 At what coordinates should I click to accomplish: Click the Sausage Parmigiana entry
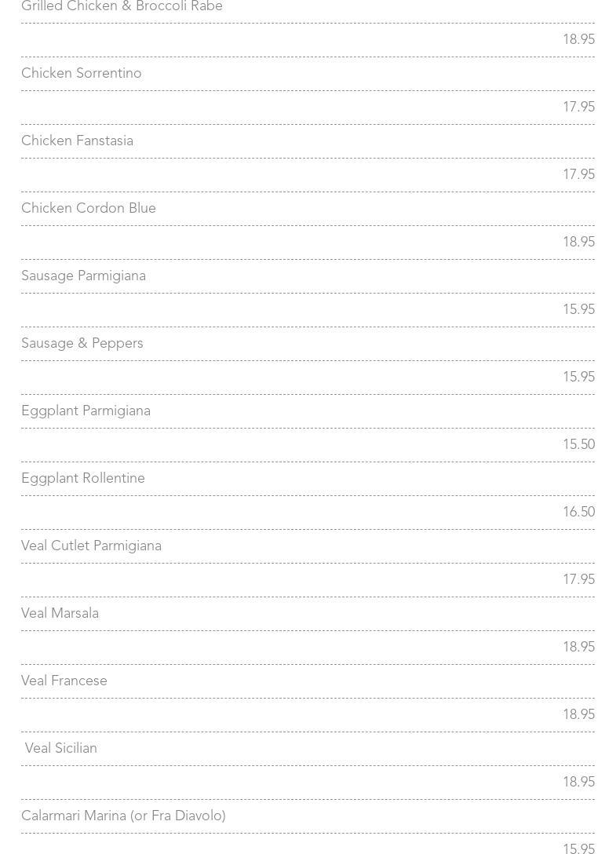[83, 276]
